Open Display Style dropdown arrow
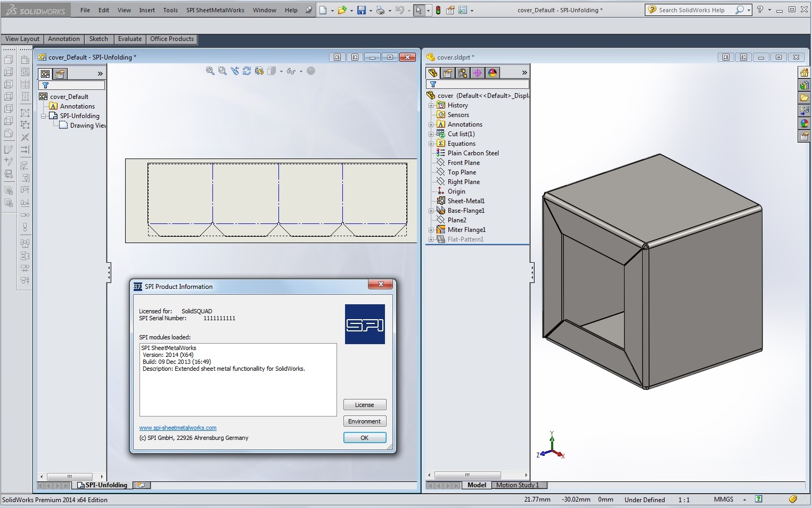 (x=281, y=71)
